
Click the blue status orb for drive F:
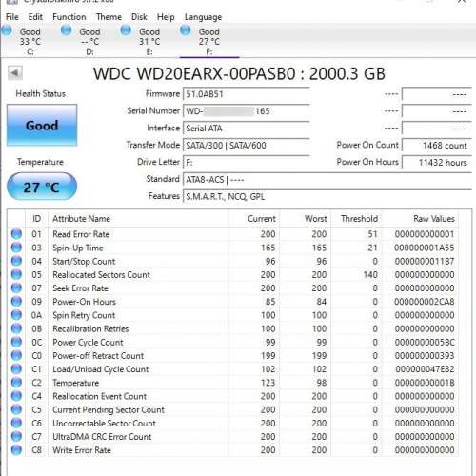[x=186, y=30]
